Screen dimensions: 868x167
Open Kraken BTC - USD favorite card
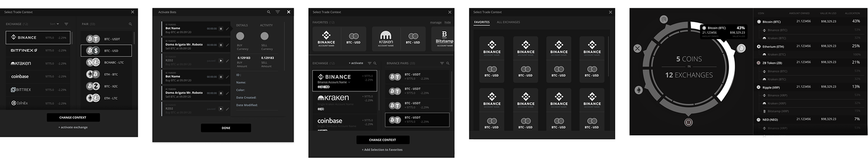(x=399, y=38)
